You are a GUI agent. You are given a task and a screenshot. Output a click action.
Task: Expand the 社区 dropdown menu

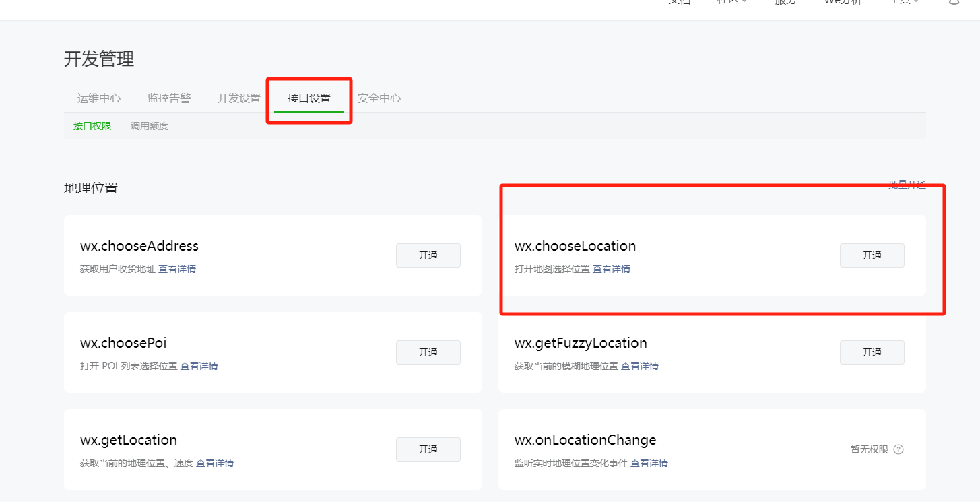(731, 3)
